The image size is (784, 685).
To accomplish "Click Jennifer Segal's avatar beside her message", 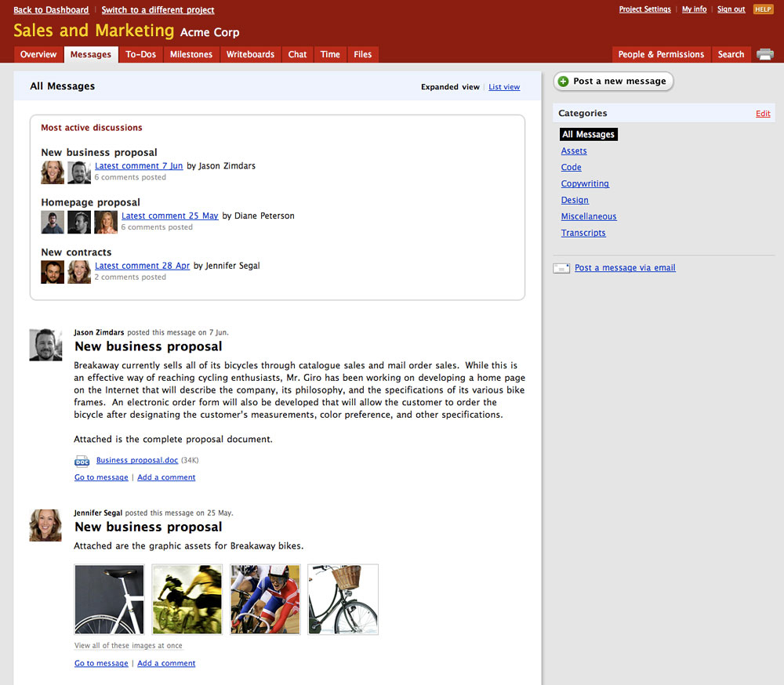I will (45, 525).
